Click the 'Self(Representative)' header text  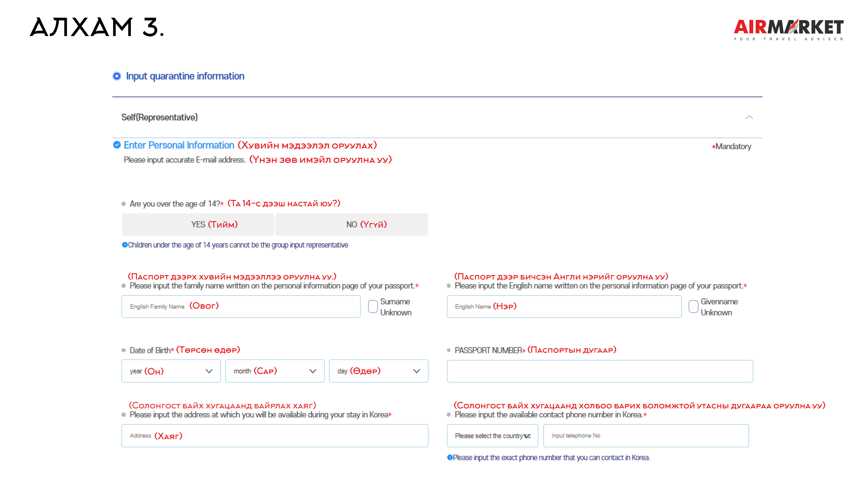[x=160, y=117]
